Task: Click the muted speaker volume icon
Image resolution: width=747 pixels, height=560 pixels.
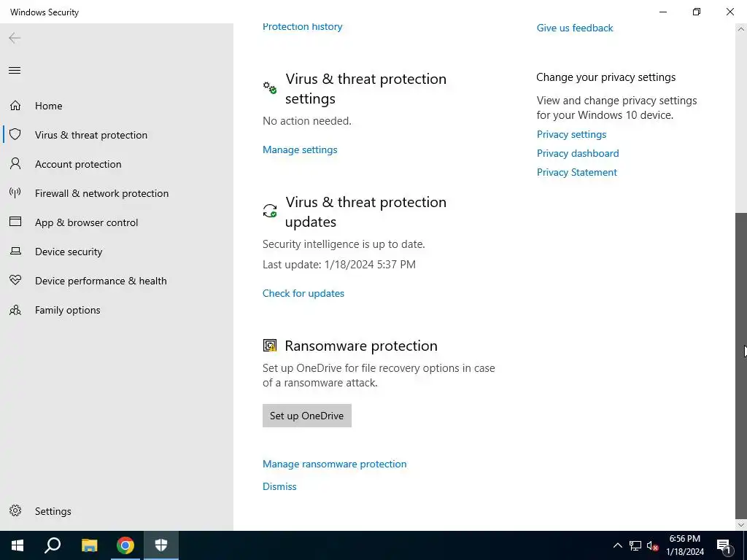Action: pyautogui.click(x=652, y=545)
